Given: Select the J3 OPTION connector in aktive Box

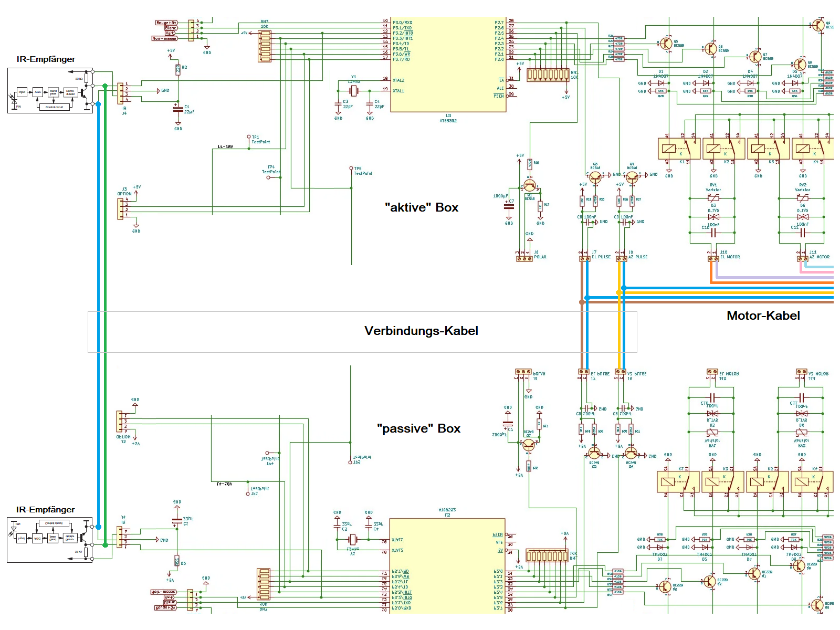Looking at the screenshot, I should pyautogui.click(x=120, y=207).
